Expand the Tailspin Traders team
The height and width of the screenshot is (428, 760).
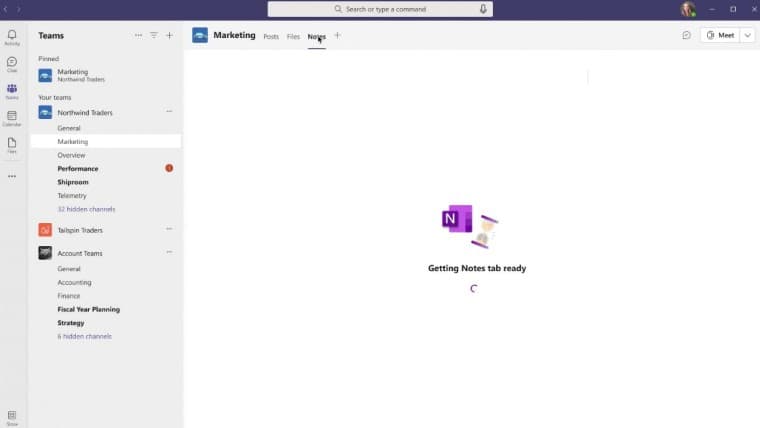(x=80, y=230)
